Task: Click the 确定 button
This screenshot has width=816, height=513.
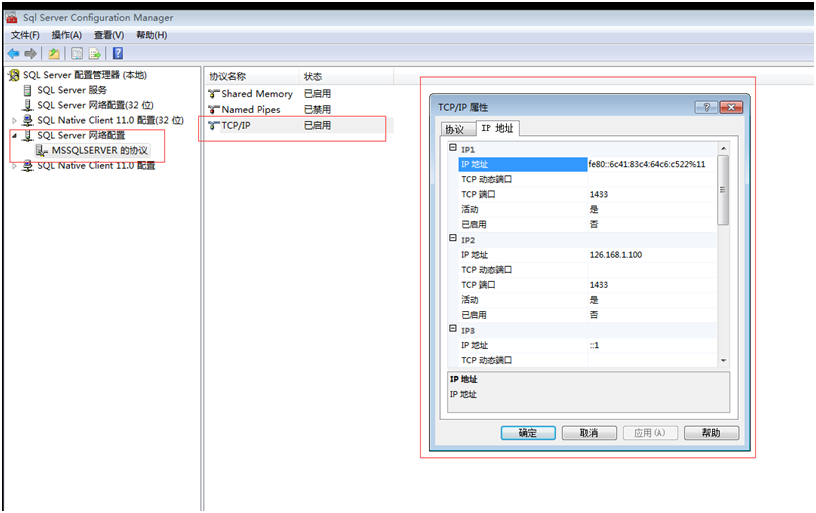Action: (528, 433)
